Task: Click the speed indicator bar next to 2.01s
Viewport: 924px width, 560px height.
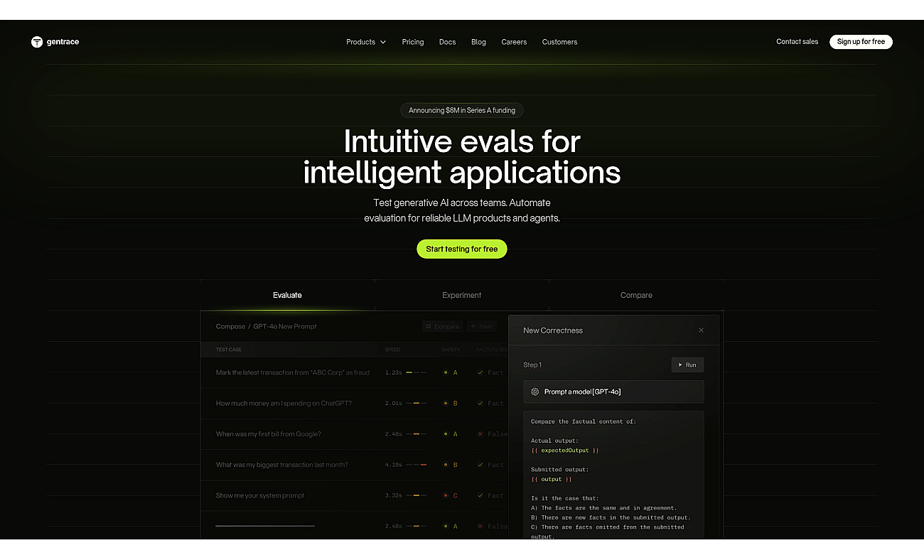Action: point(417,403)
